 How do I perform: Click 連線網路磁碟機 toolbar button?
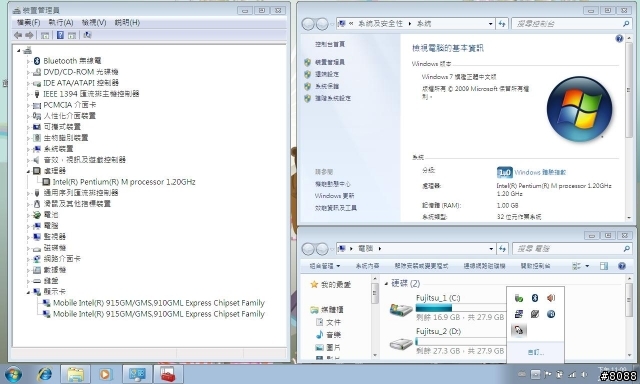tap(484, 266)
